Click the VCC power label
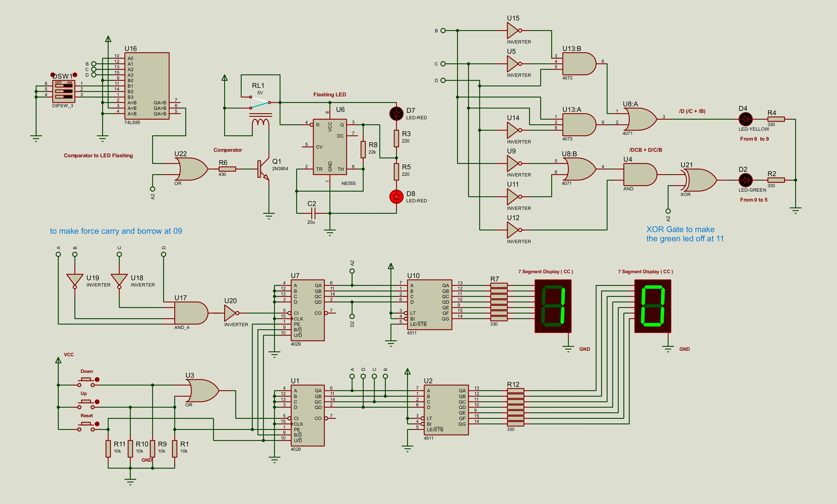 (69, 355)
